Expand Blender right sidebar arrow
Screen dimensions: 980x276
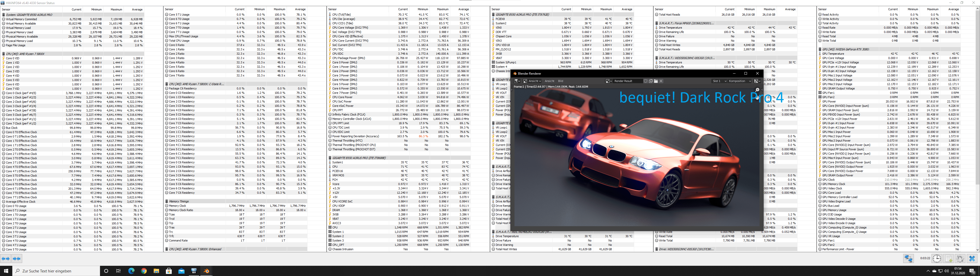click(762, 90)
